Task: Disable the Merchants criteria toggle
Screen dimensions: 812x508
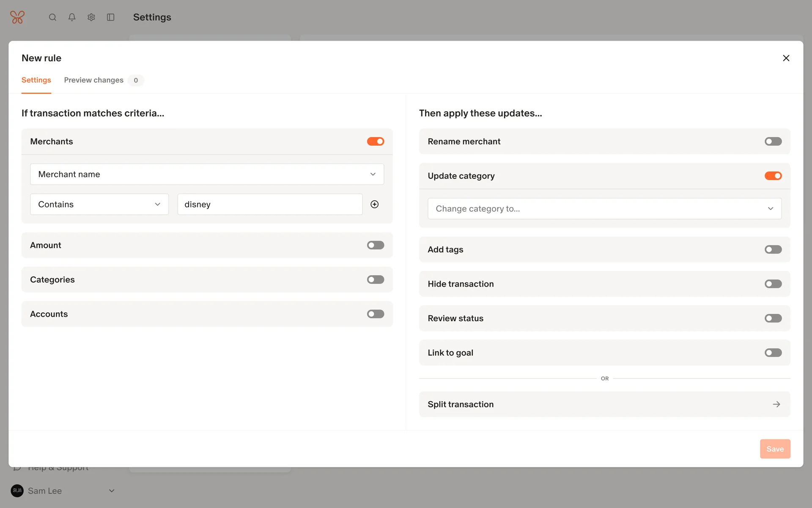Action: click(x=375, y=141)
